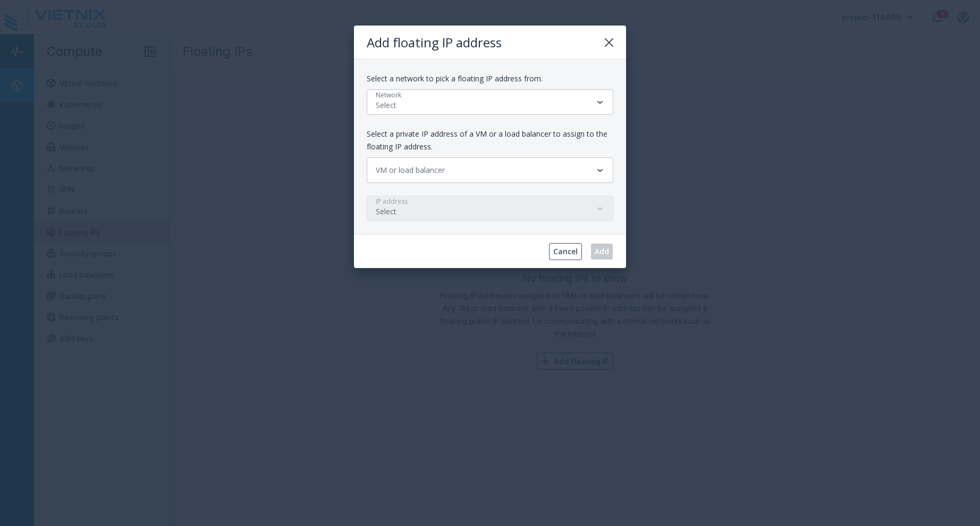This screenshot has width=980, height=526.
Task: Close the Add floating IP address dialog
Action: [x=609, y=43]
